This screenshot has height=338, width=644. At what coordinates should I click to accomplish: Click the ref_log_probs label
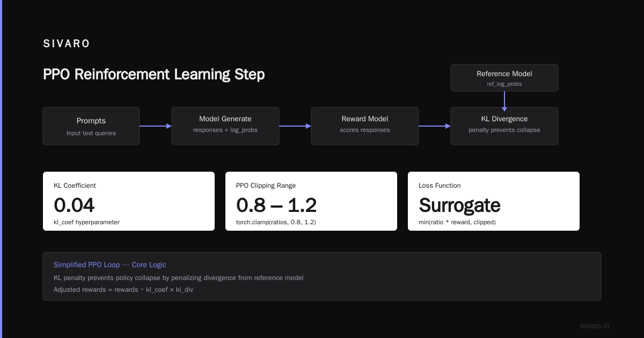pyautogui.click(x=504, y=84)
